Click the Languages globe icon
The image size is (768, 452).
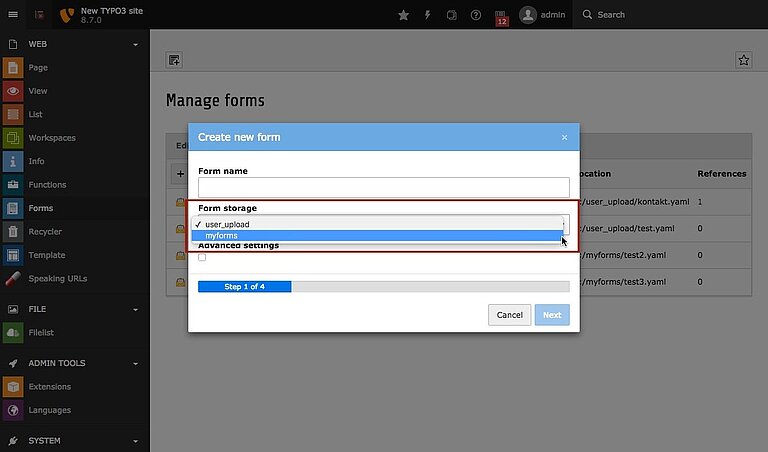(13, 410)
